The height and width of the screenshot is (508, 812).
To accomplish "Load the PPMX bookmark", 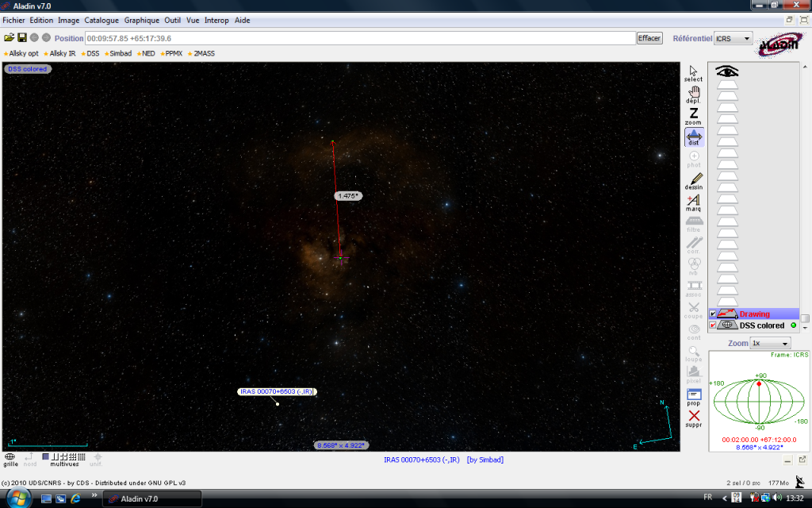I will coord(171,53).
